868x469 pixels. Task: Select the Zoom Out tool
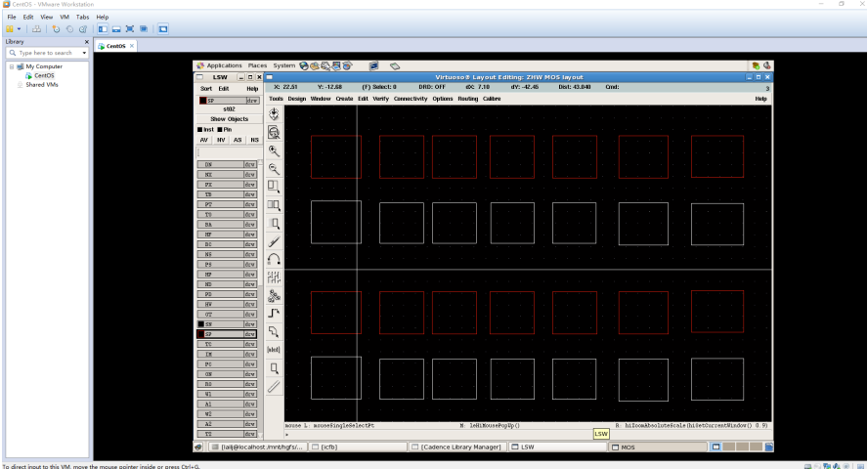pos(274,169)
